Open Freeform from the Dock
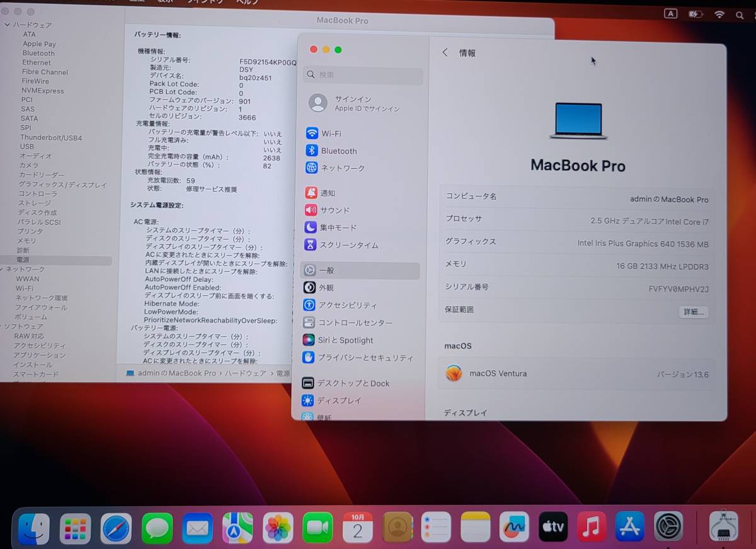756x549 pixels. [x=515, y=527]
